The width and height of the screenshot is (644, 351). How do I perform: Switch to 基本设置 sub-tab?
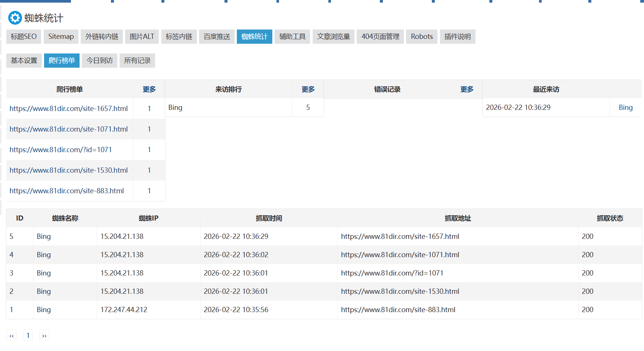(x=24, y=61)
